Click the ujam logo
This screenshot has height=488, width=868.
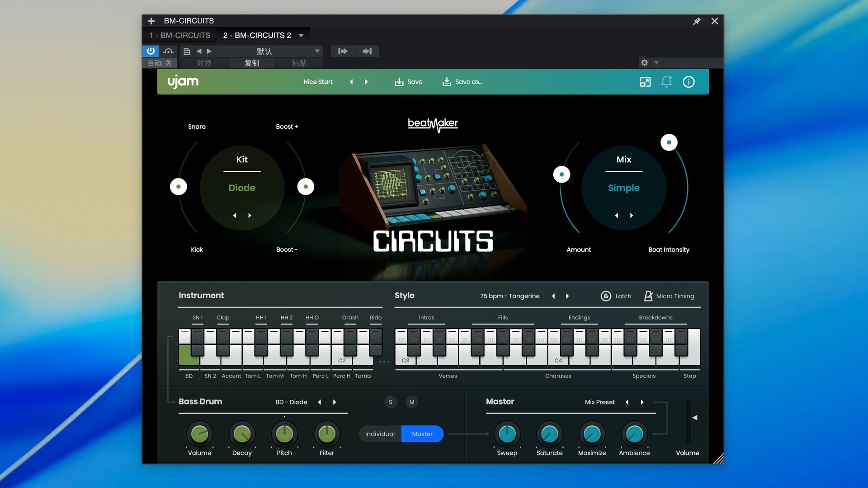coord(183,81)
